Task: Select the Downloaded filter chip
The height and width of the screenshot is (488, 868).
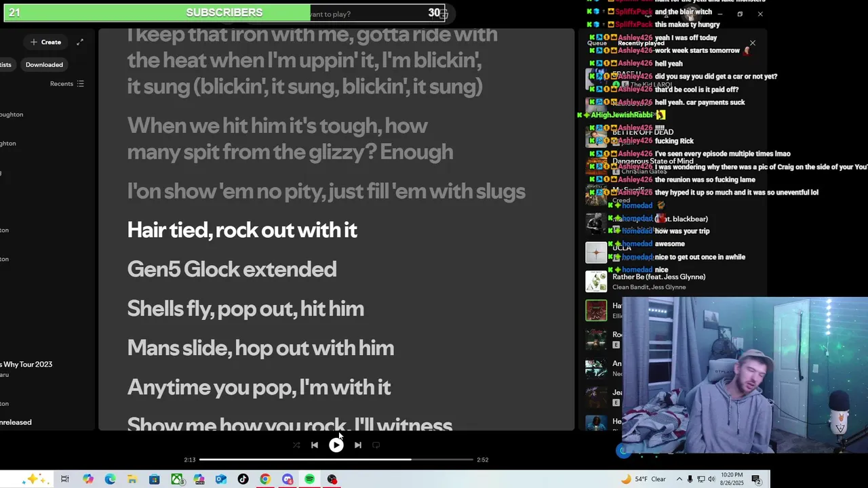Action: [x=44, y=64]
